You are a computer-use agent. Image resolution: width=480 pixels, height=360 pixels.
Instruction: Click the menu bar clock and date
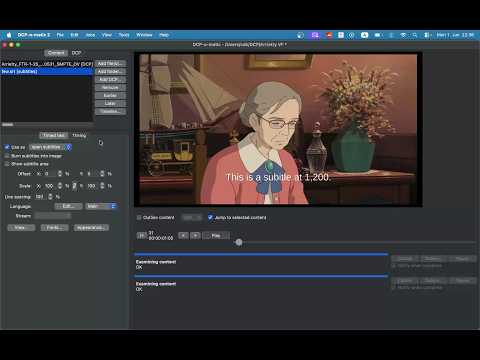click(455, 35)
